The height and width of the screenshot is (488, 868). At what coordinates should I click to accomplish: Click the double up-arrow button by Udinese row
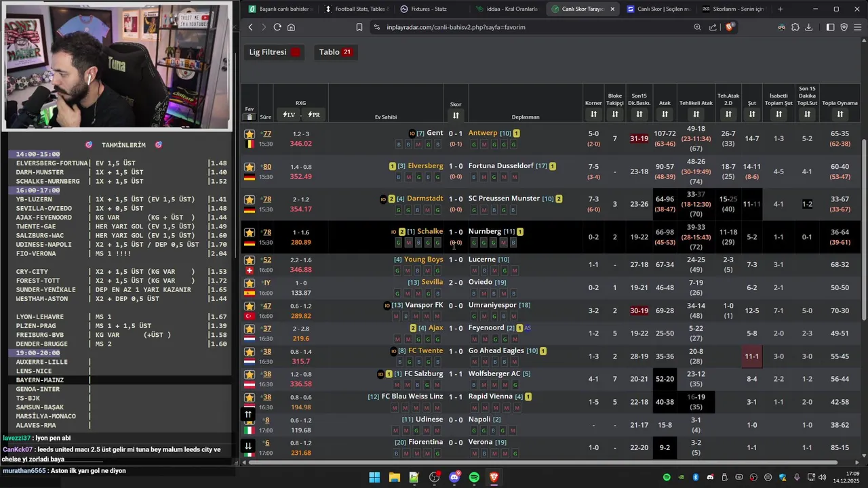(x=248, y=414)
